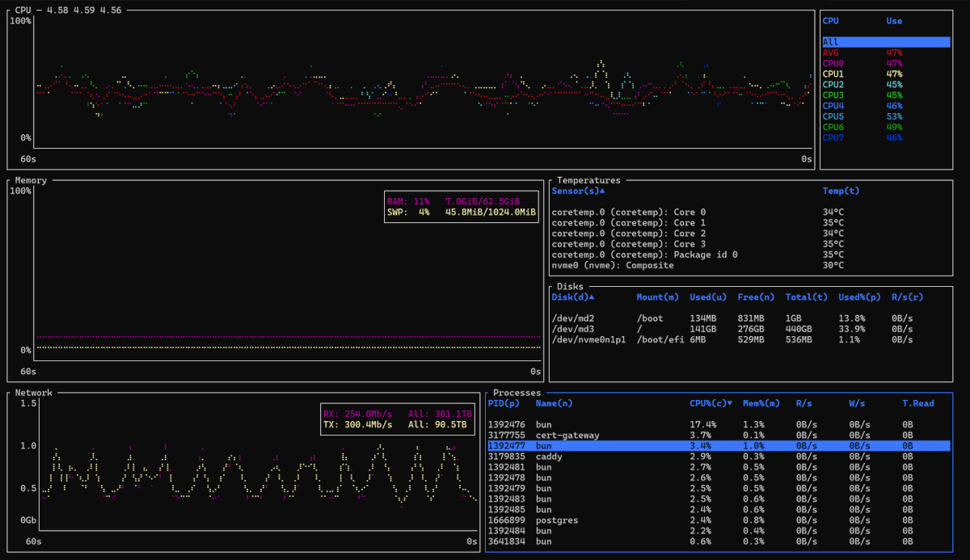Select the coretemp Core 0 sensor row
970x560 pixels.
[751, 212]
